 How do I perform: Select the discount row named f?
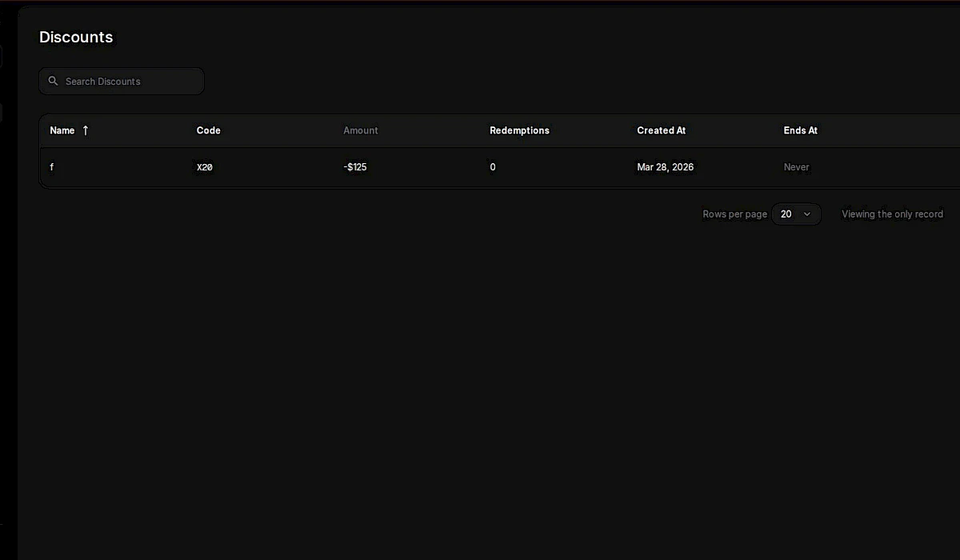(51, 167)
